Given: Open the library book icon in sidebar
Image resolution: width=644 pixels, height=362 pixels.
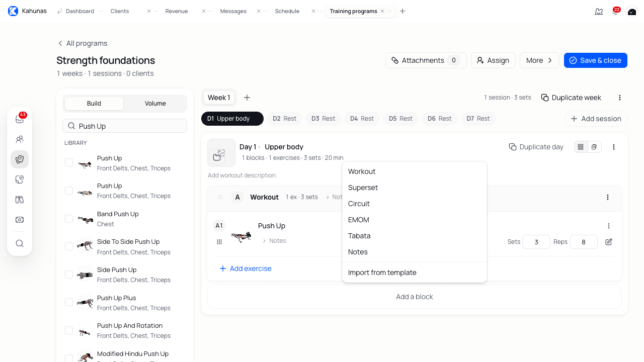Looking at the screenshot, I should point(20,200).
